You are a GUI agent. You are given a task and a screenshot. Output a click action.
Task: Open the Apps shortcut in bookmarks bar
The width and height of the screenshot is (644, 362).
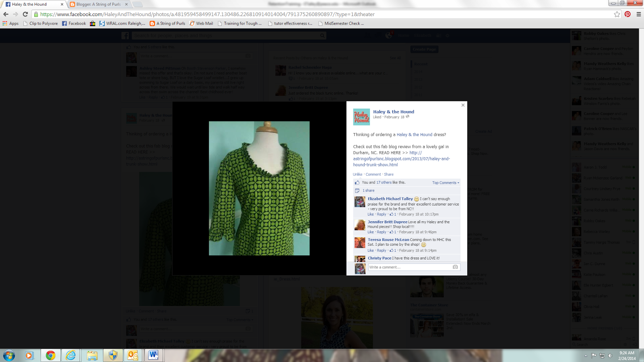pyautogui.click(x=10, y=23)
